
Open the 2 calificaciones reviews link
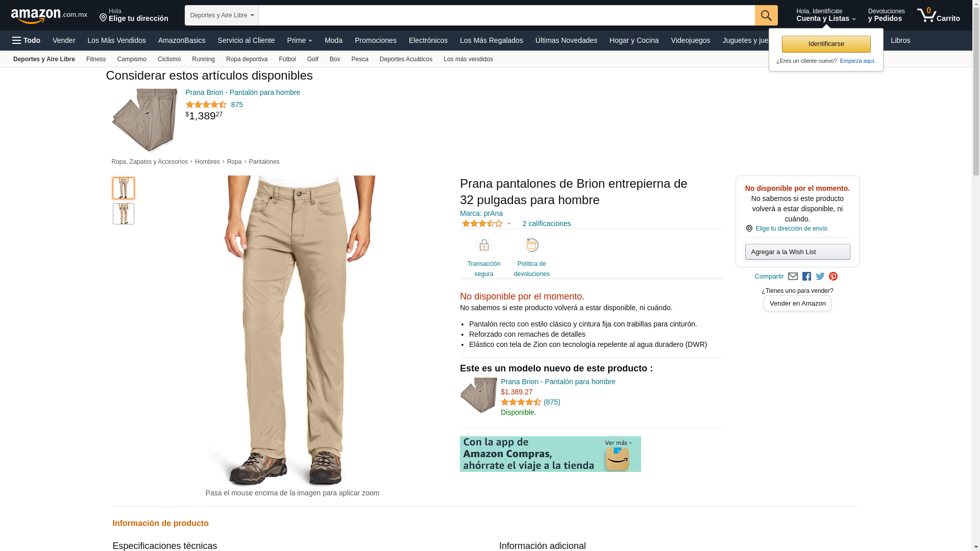tap(547, 224)
